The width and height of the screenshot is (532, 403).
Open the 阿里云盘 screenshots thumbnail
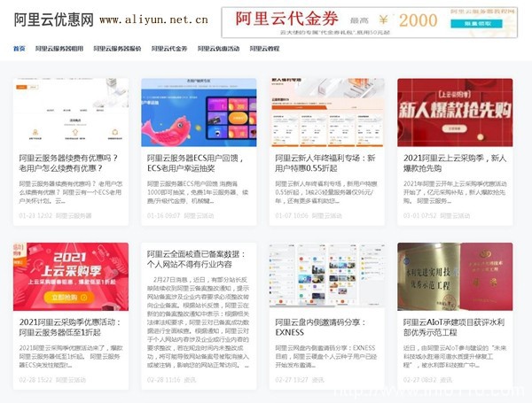[326, 277]
